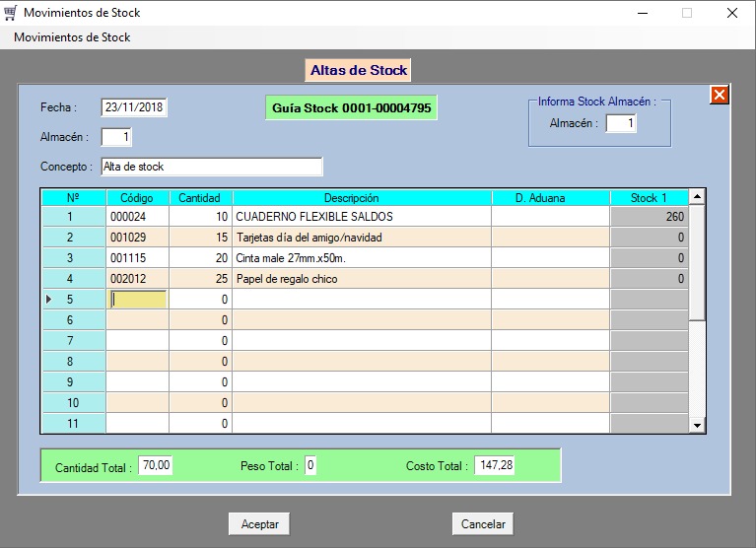
Task: Click the Descripción column header
Action: (361, 198)
